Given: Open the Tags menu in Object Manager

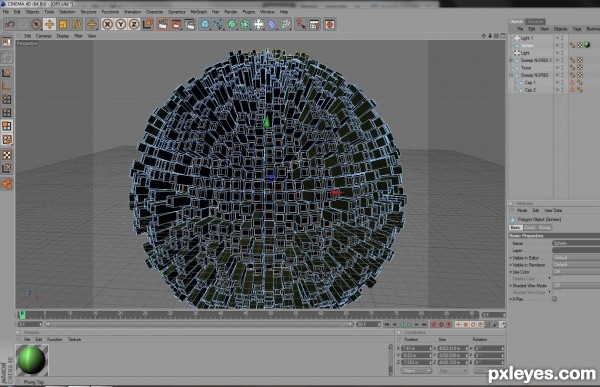Looking at the screenshot, I should click(x=577, y=29).
